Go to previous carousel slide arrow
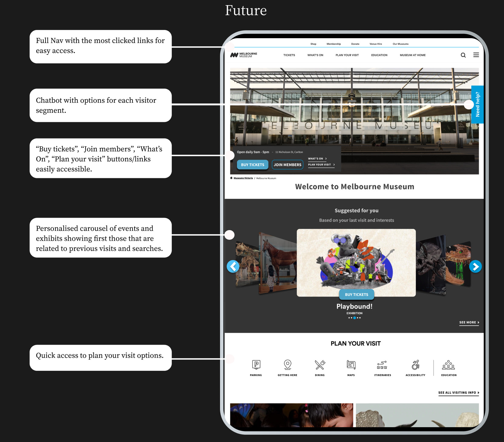 tap(233, 266)
